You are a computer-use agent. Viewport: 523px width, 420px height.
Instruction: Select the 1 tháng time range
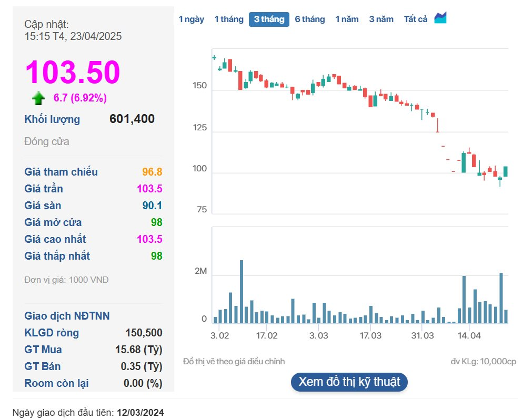tap(229, 19)
